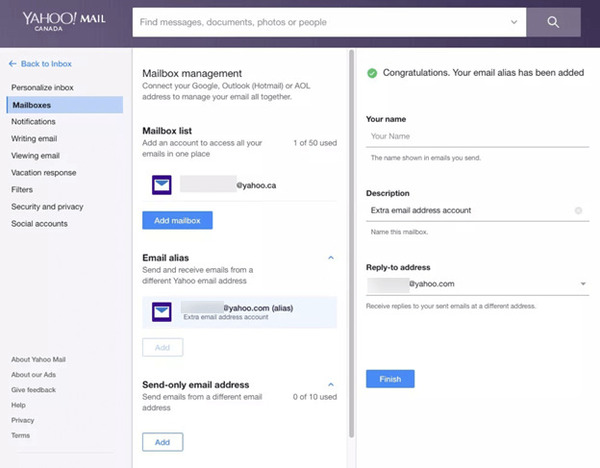Click the magnifying glass search icon
The height and width of the screenshot is (468, 600).
pyautogui.click(x=553, y=22)
